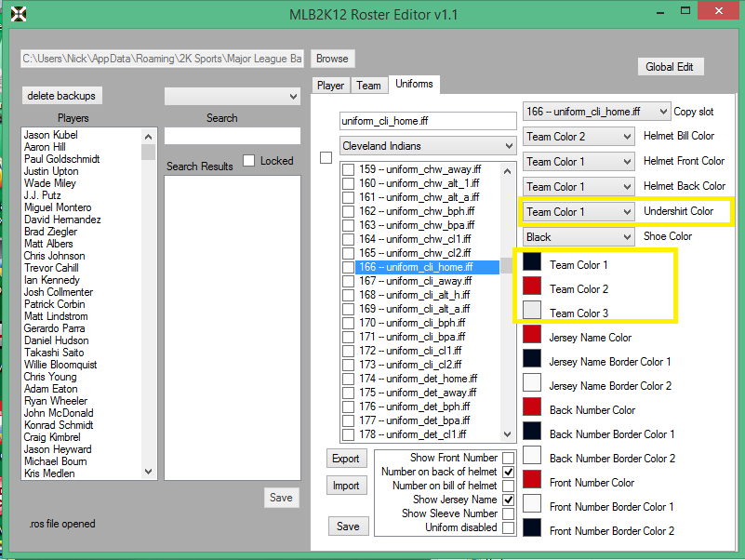This screenshot has height=560, width=745.
Task: Click uniform list scroll up arrow
Action: 507,170
